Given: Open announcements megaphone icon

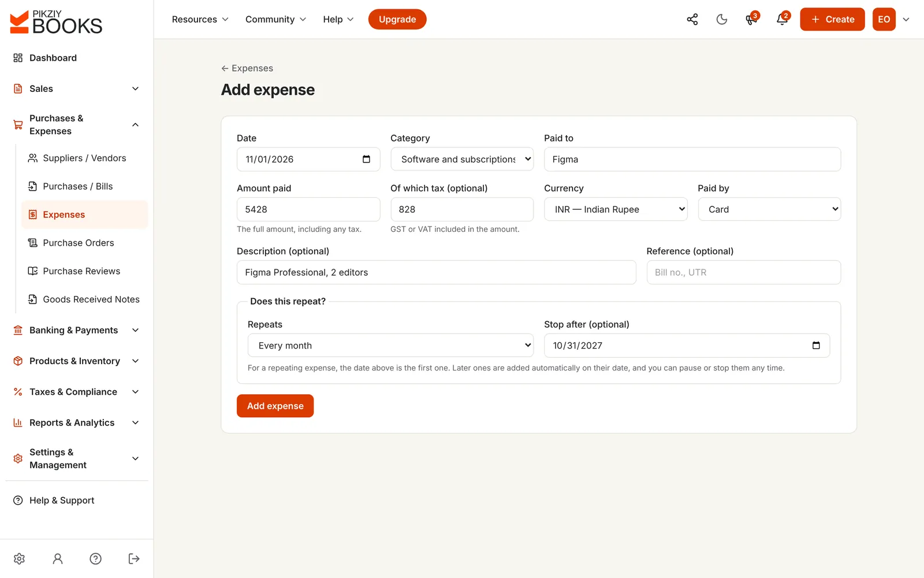Looking at the screenshot, I should (x=751, y=19).
